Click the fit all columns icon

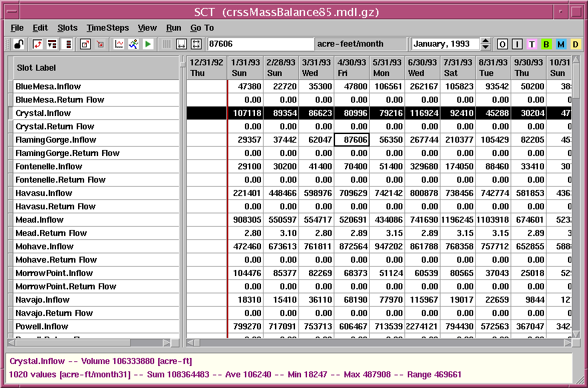(x=196, y=44)
